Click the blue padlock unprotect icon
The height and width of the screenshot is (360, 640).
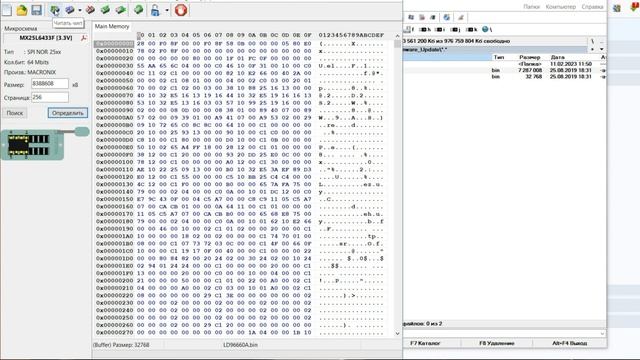[x=155, y=10]
